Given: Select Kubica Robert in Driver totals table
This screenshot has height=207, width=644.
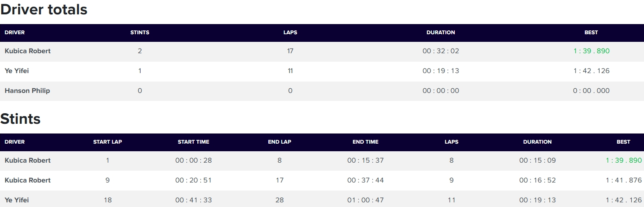Looking at the screenshot, I should coord(27,51).
